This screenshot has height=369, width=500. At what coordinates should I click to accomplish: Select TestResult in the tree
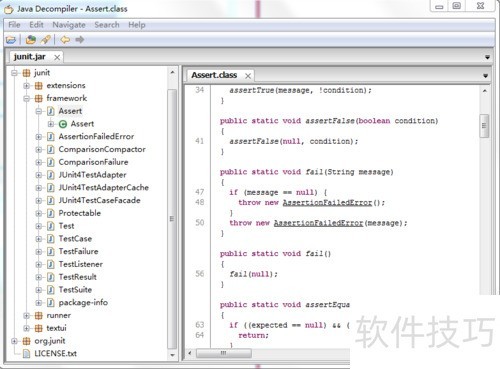point(78,277)
